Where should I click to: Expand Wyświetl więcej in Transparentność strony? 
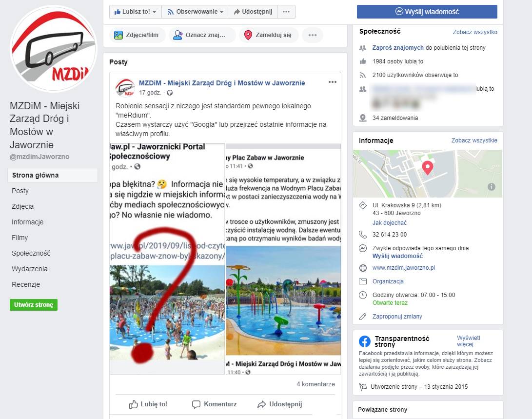[x=468, y=341]
